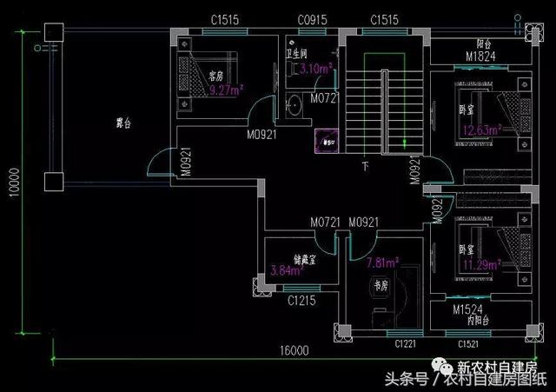Viewport: 556px width, 392px height.
Task: Click the M1824 balcony door label
Action: click(473, 60)
